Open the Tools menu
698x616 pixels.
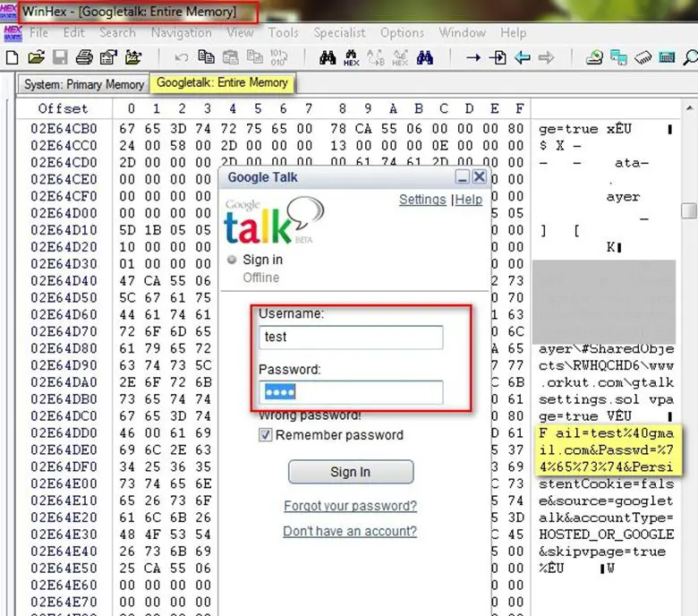[284, 32]
